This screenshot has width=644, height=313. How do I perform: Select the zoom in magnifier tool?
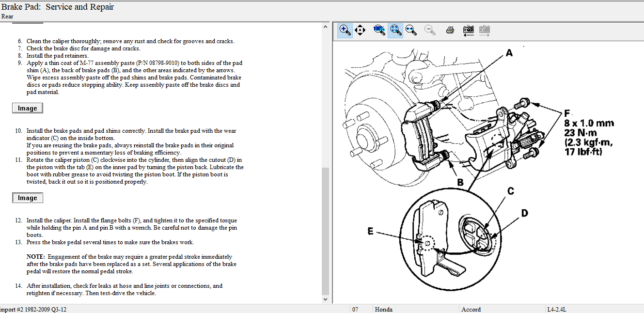345,30
